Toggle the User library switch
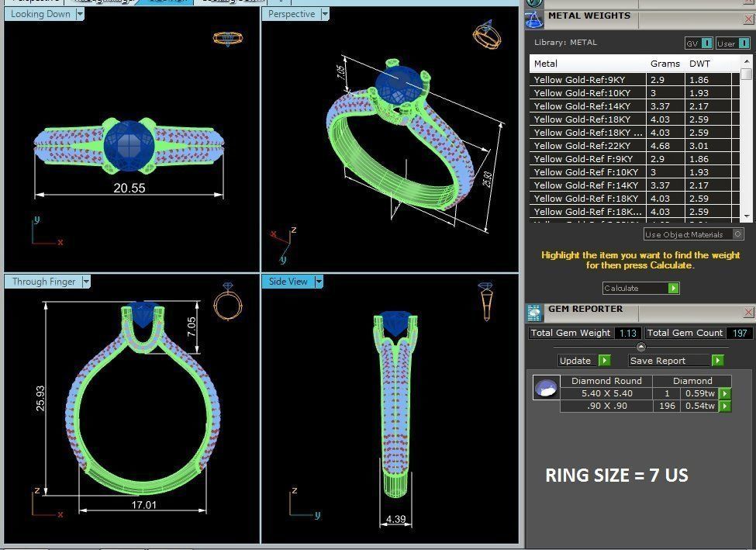This screenshot has height=550, width=756. [x=744, y=43]
